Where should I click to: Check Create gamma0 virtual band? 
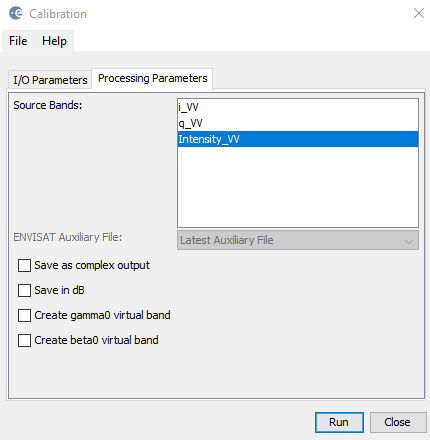point(24,315)
